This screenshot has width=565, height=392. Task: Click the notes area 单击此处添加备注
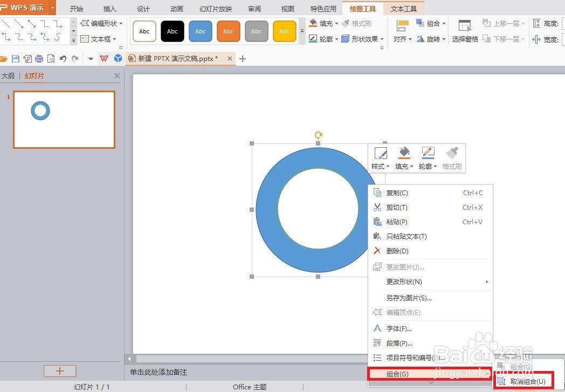[159, 372]
